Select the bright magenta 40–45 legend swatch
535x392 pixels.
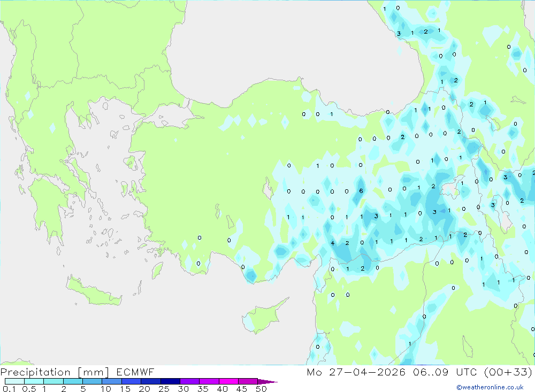(x=228, y=381)
